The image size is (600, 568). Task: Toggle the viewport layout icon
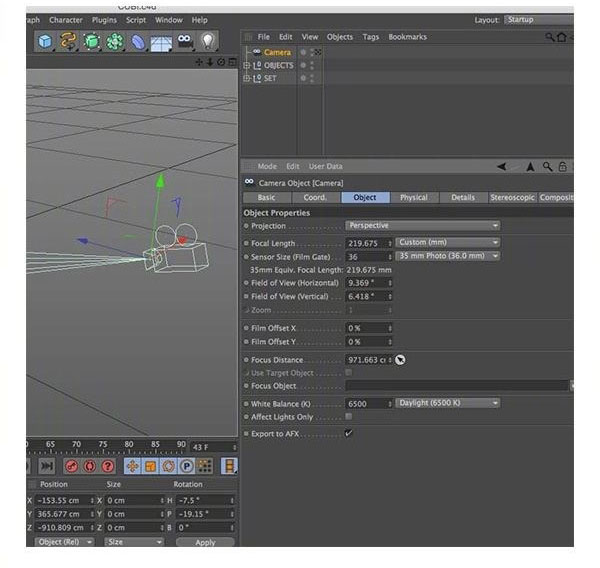pyautogui.click(x=232, y=62)
